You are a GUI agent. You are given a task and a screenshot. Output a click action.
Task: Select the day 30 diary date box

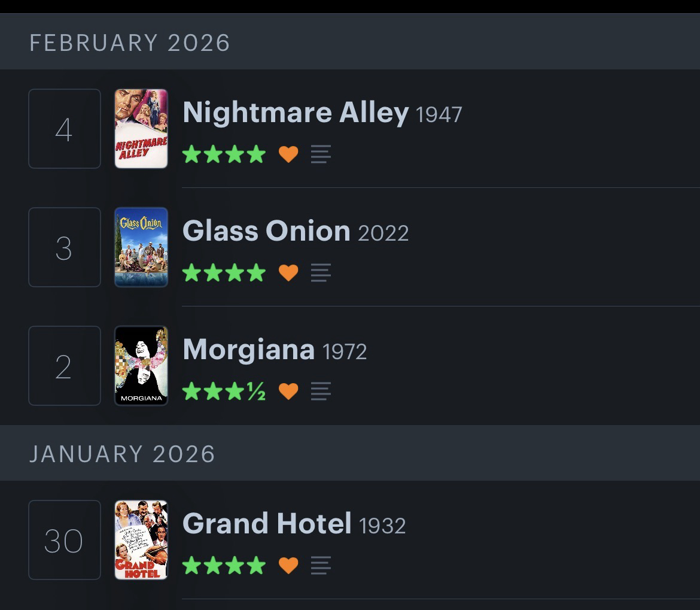coord(65,540)
